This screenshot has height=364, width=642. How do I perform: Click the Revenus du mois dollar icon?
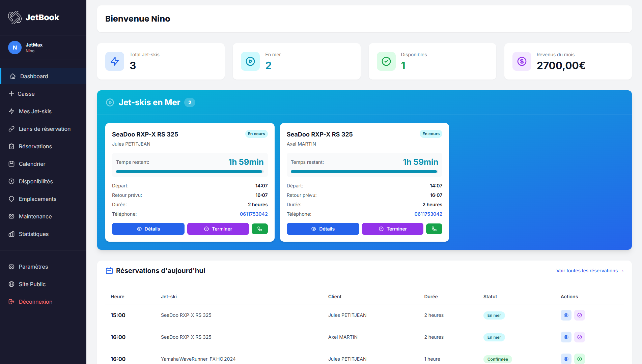tap(522, 61)
